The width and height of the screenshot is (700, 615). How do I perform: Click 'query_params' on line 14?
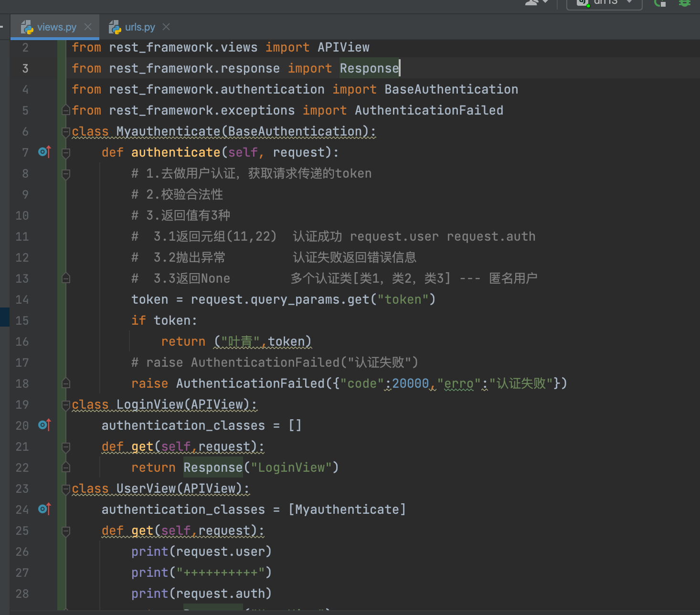point(295,299)
